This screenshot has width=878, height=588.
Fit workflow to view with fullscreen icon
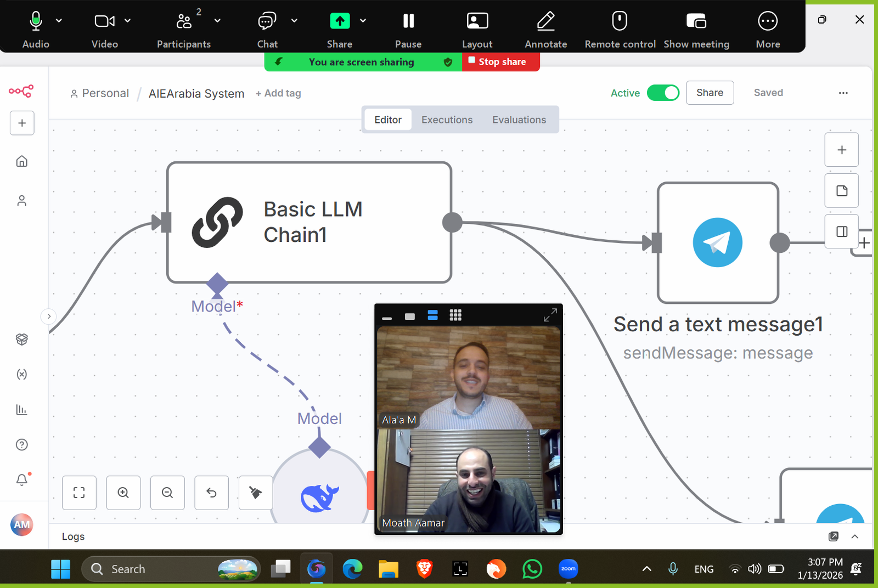pyautogui.click(x=79, y=493)
